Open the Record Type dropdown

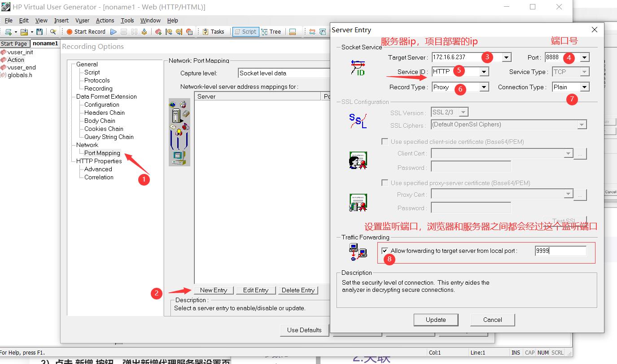[x=484, y=87]
